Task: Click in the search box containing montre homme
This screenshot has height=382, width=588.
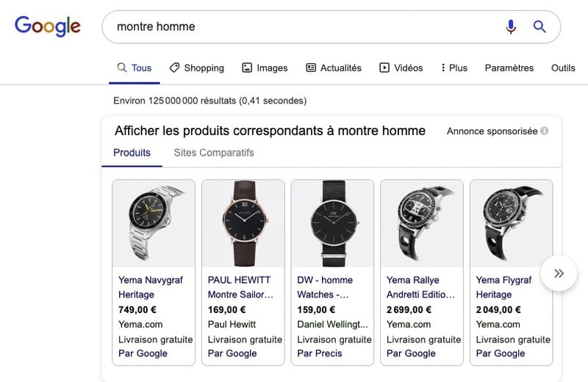Action: click(294, 27)
